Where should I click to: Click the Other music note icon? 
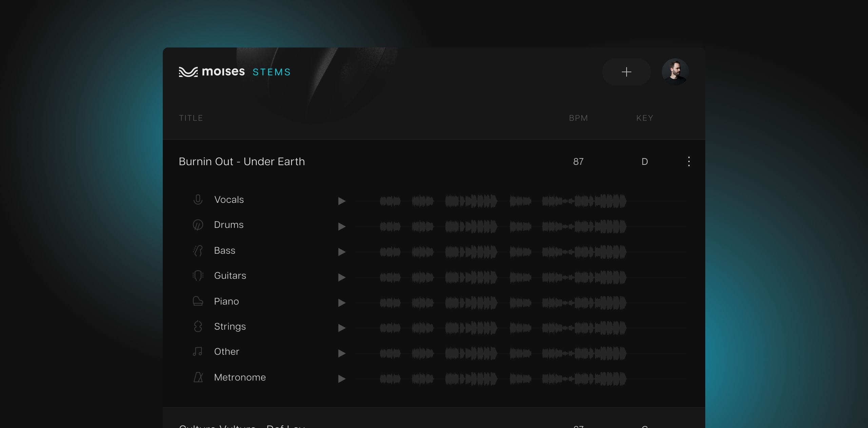pos(198,352)
